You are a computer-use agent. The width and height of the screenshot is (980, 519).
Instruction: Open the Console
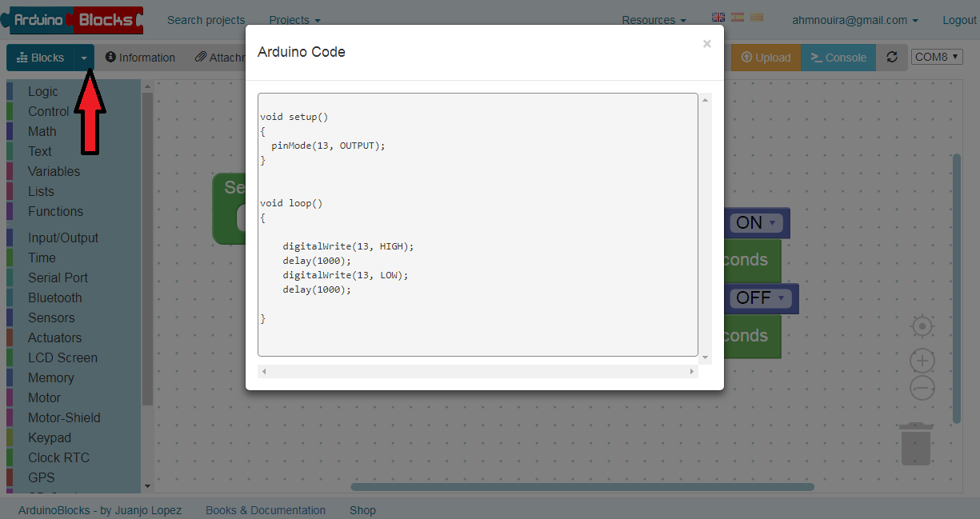tap(838, 57)
